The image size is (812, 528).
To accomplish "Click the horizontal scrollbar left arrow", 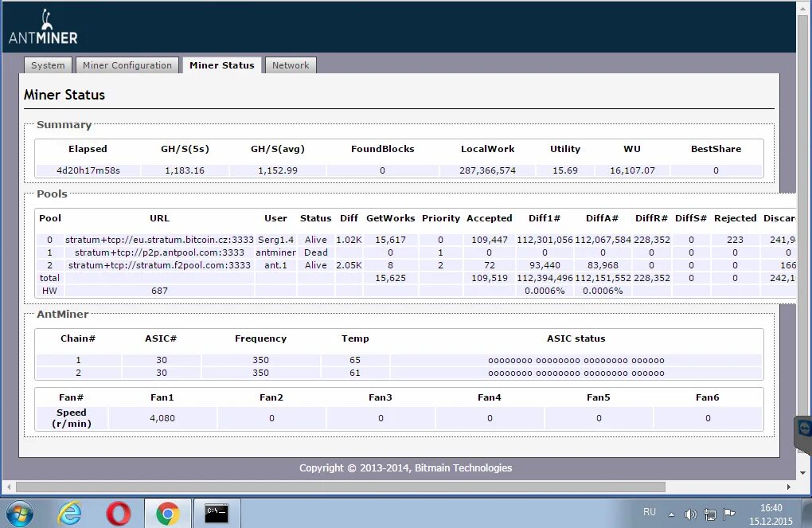I will pos(8,487).
